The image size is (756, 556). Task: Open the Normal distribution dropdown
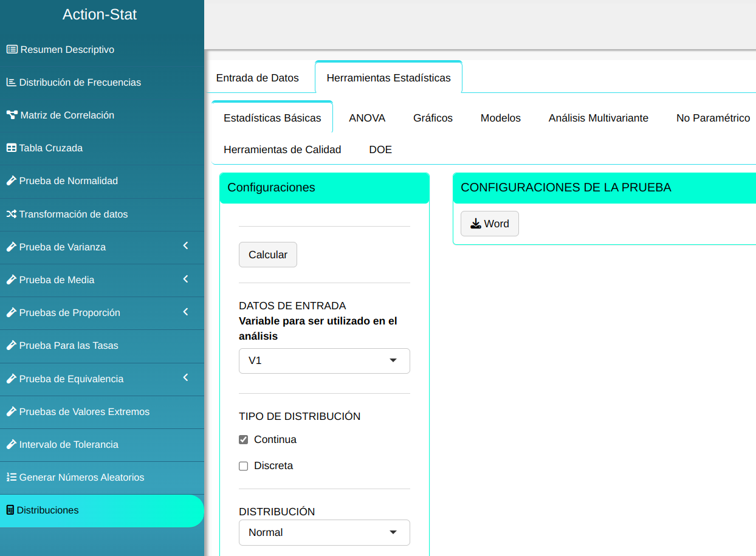[x=324, y=532]
